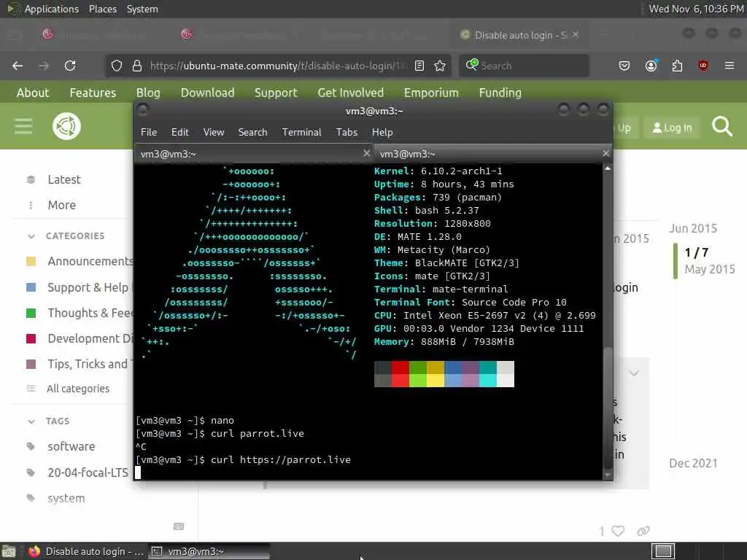Collapse the TAGS section in sidebar

(31, 421)
